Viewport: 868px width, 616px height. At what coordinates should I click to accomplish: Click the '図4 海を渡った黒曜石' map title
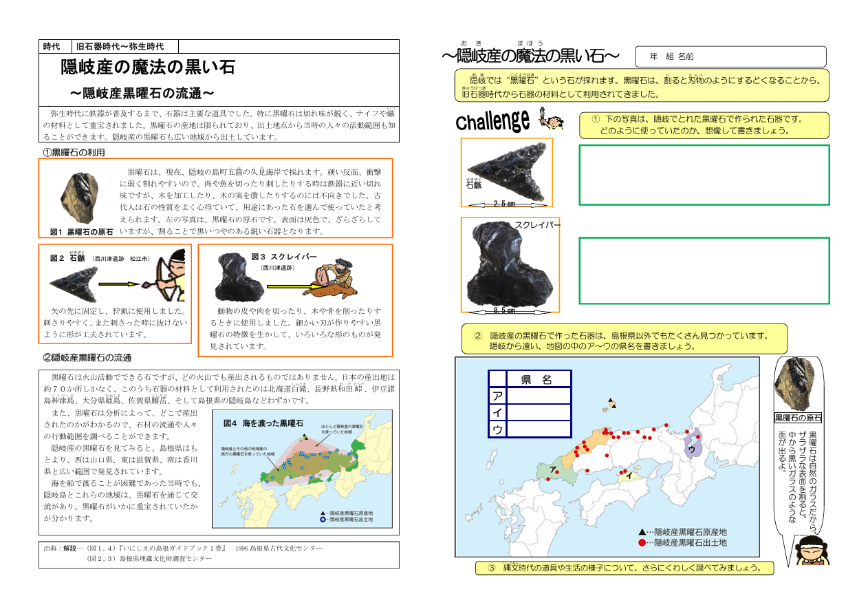click(x=263, y=423)
